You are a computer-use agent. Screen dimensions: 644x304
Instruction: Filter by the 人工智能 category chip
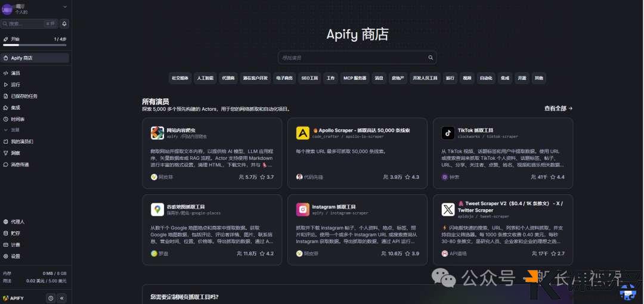(205, 78)
